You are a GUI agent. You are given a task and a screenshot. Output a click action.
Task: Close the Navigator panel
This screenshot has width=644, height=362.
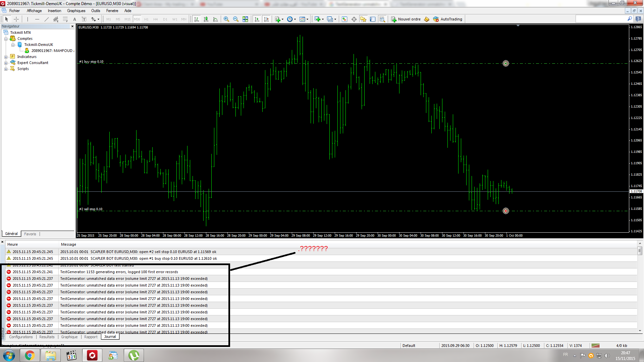pos(72,26)
